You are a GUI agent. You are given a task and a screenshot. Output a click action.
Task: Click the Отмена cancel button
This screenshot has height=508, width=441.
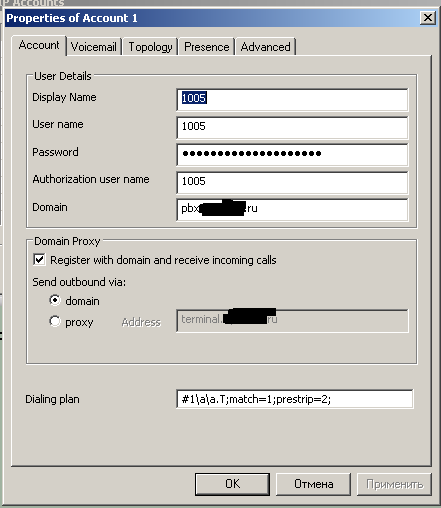pos(313,484)
